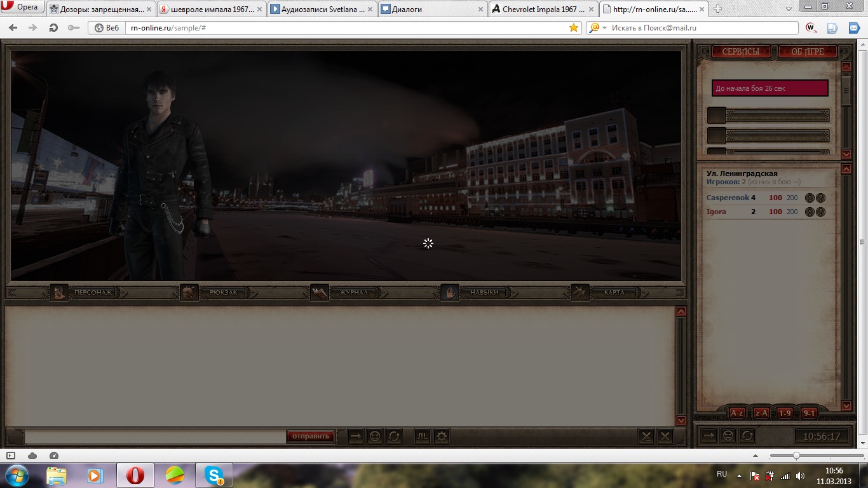This screenshot has height=488, width=868.
Task: Sort player list by level 9-1
Action: tap(809, 413)
